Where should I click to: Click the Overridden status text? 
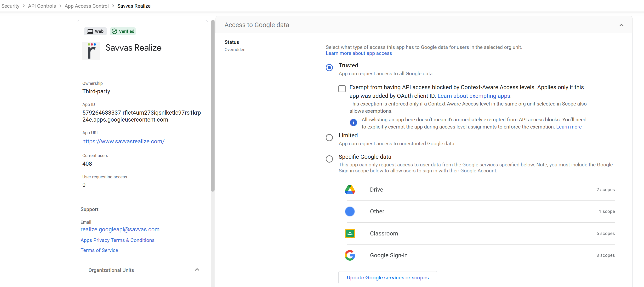(235, 50)
